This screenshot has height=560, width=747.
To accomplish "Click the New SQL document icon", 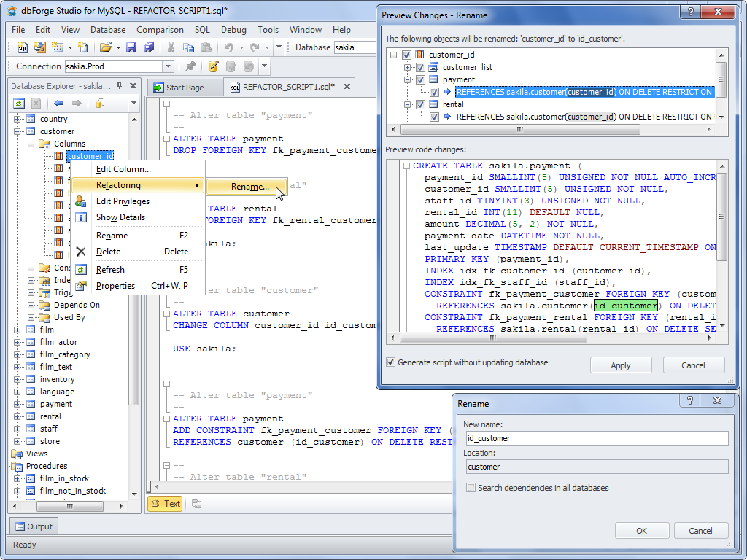I will pos(23,47).
